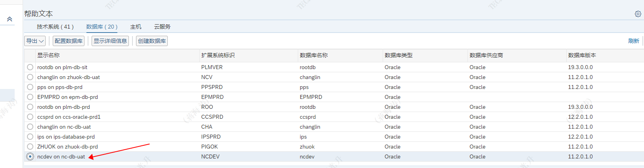Select radio for rootdb on plm-db-sit

click(30, 67)
